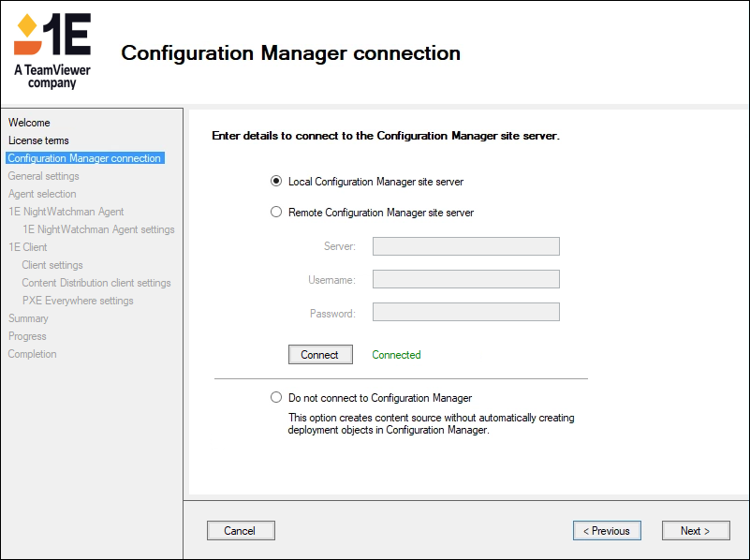Click the 1E TeamViewer company logo
Screen dimensions: 750x560
[x=52, y=51]
